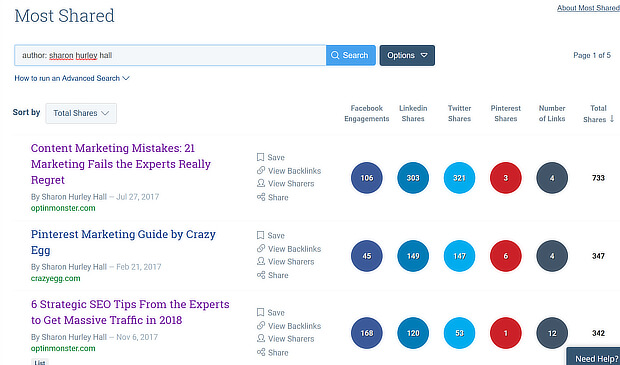Click the Linkedin Shares column header
This screenshot has width=620, height=365.
coord(413,113)
